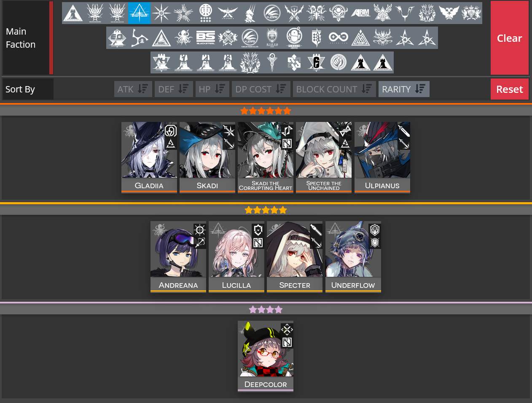Image resolution: width=532 pixels, height=403 pixels.
Task: Open the Gladiia operator card
Action: click(x=149, y=157)
